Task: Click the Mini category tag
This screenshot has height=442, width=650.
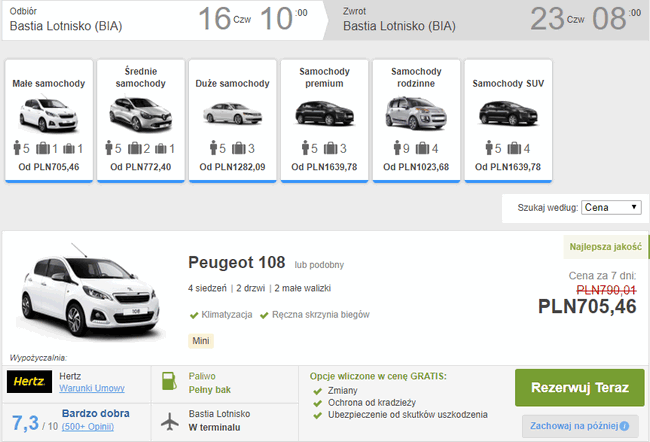Action: click(x=201, y=341)
